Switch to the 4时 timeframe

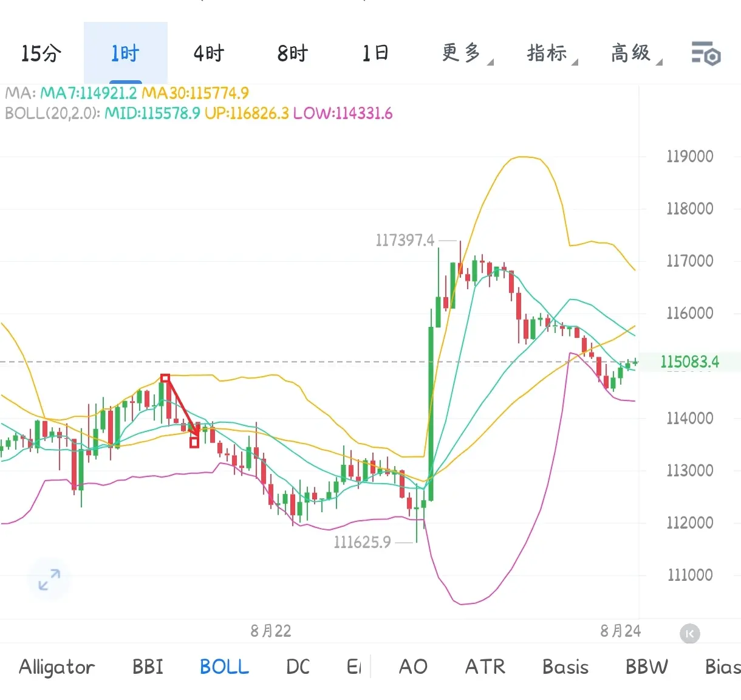[209, 53]
